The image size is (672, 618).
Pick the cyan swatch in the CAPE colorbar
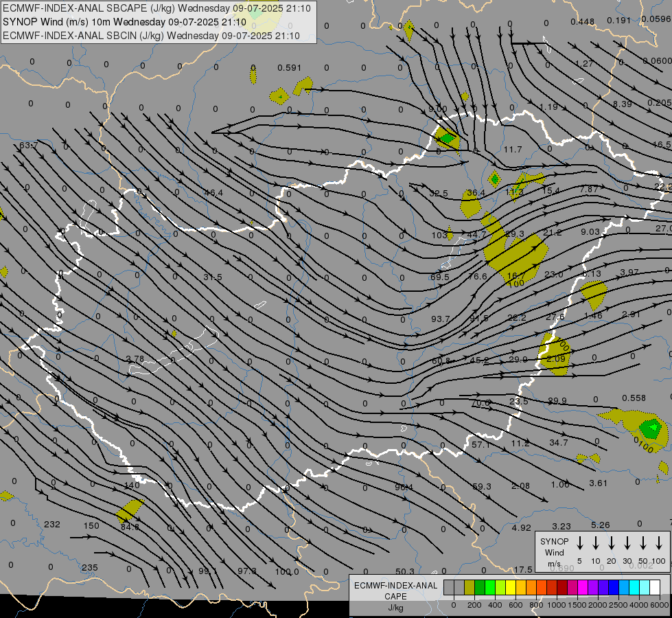pyautogui.click(x=634, y=588)
